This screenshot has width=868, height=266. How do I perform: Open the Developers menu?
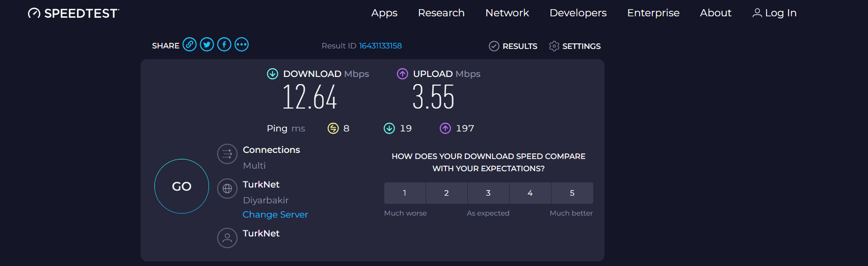tap(578, 13)
